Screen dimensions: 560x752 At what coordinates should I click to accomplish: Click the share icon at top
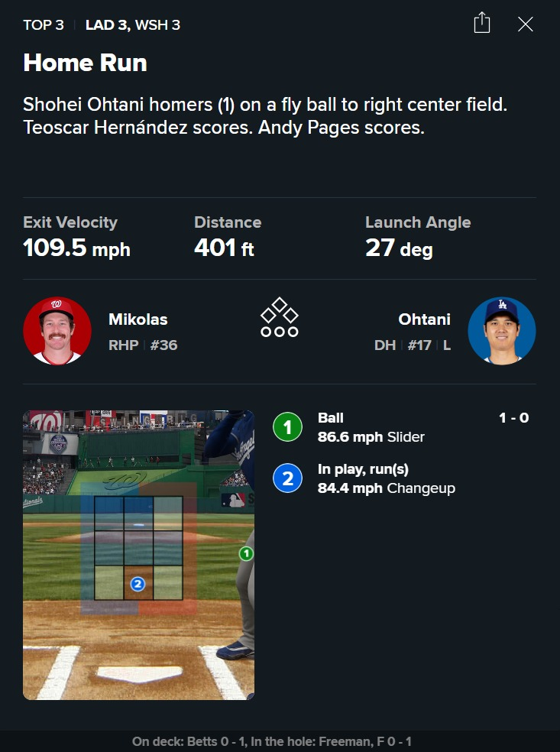pyautogui.click(x=481, y=24)
